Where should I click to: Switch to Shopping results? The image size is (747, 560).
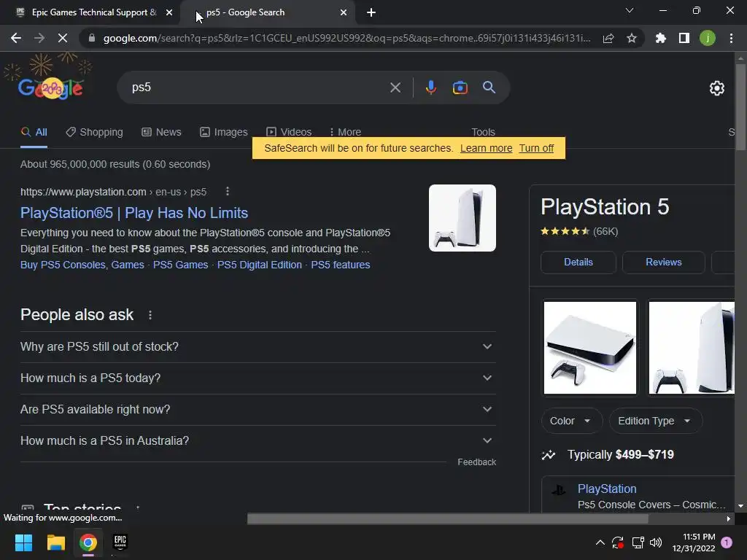(x=94, y=132)
